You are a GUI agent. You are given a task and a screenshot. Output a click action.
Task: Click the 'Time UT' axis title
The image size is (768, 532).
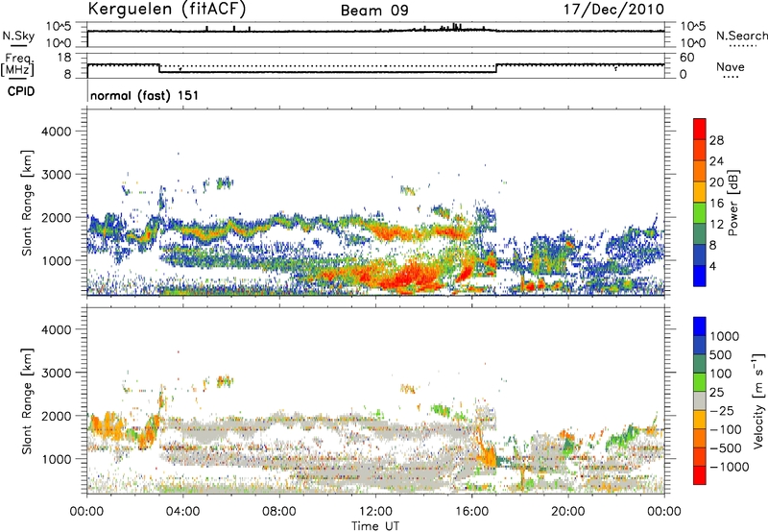[x=375, y=526]
